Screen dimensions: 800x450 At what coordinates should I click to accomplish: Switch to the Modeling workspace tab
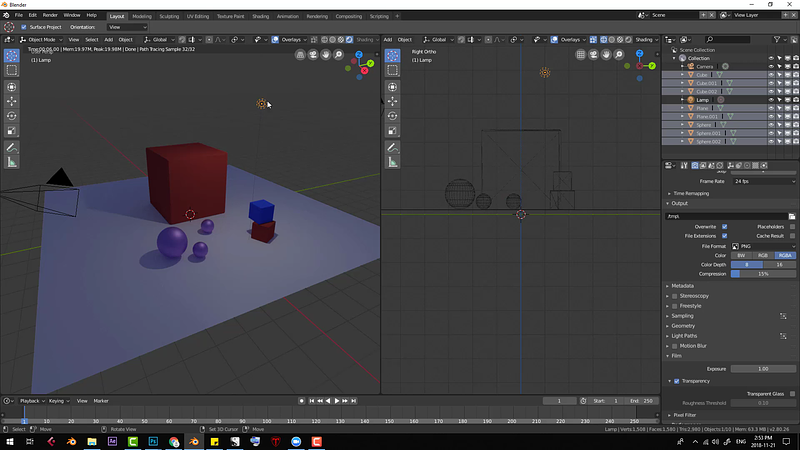(142, 16)
